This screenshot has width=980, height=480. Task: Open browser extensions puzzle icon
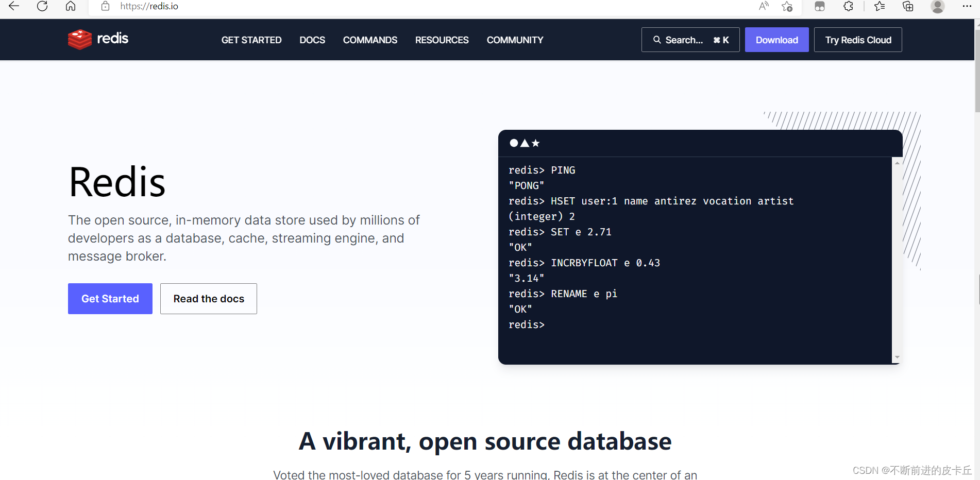point(848,6)
